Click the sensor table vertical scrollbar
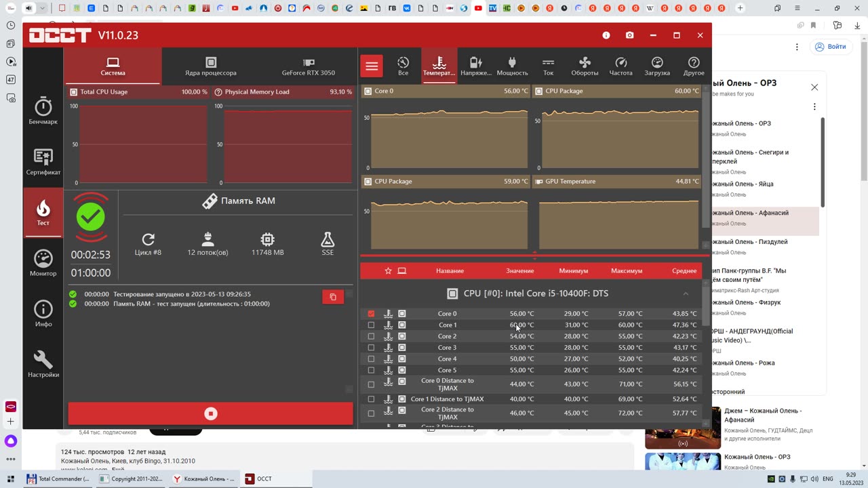 (x=706, y=305)
